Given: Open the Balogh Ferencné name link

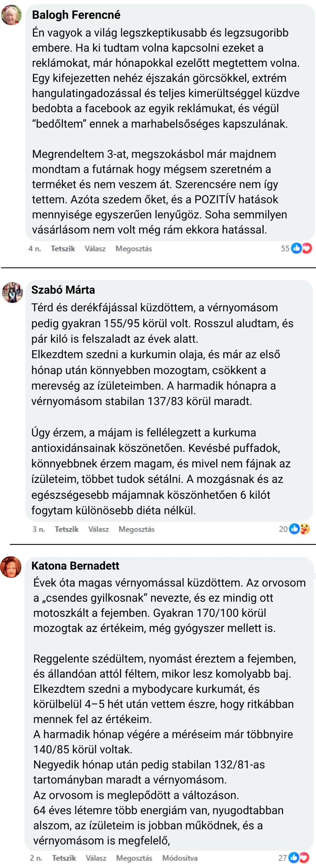Looking at the screenshot, I should [x=76, y=15].
